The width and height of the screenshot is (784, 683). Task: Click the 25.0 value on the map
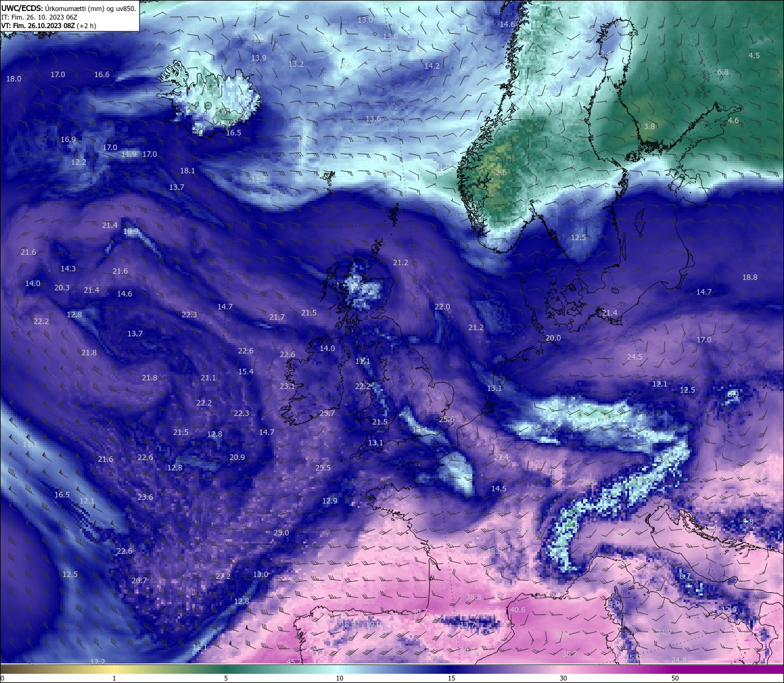281,533
